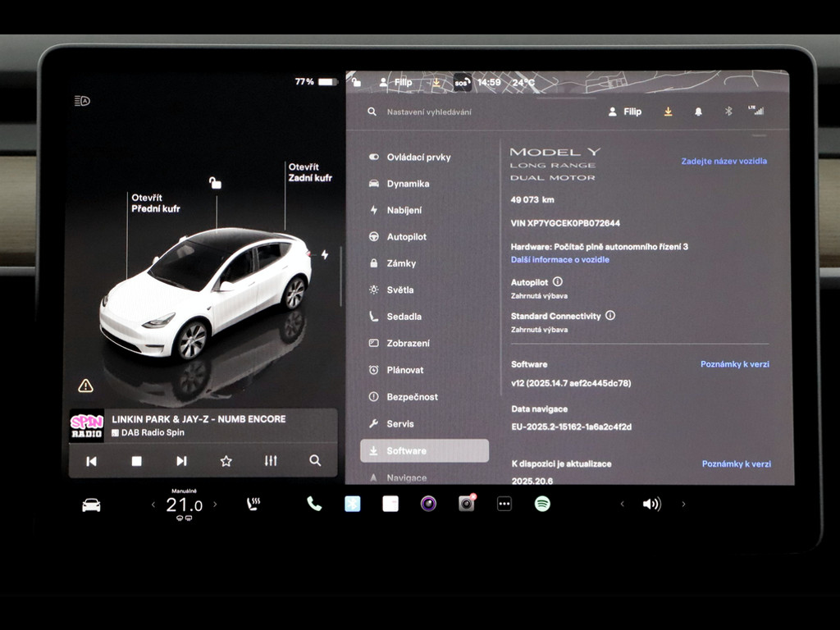Tap the charge port lightning icon
Viewport: 840px width, 630px height.
(325, 254)
